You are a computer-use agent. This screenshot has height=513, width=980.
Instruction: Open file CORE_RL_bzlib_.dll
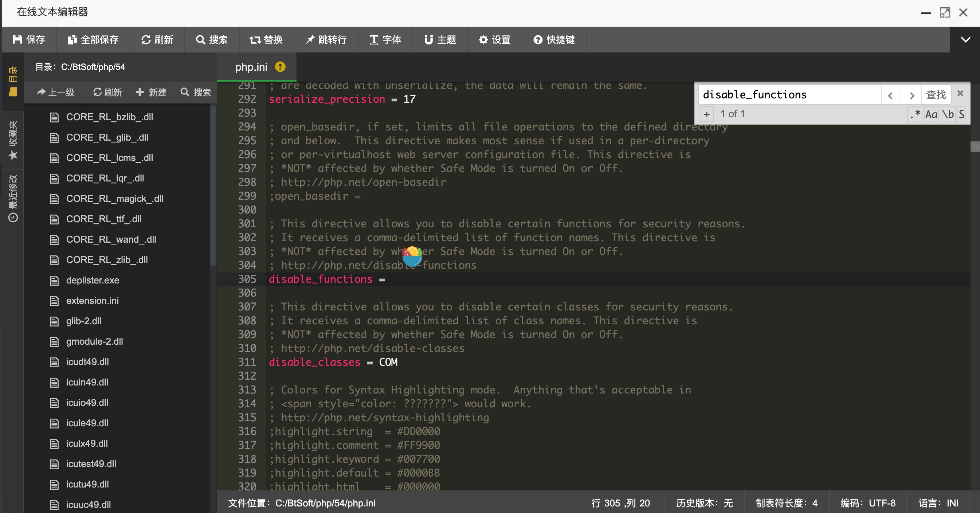110,117
